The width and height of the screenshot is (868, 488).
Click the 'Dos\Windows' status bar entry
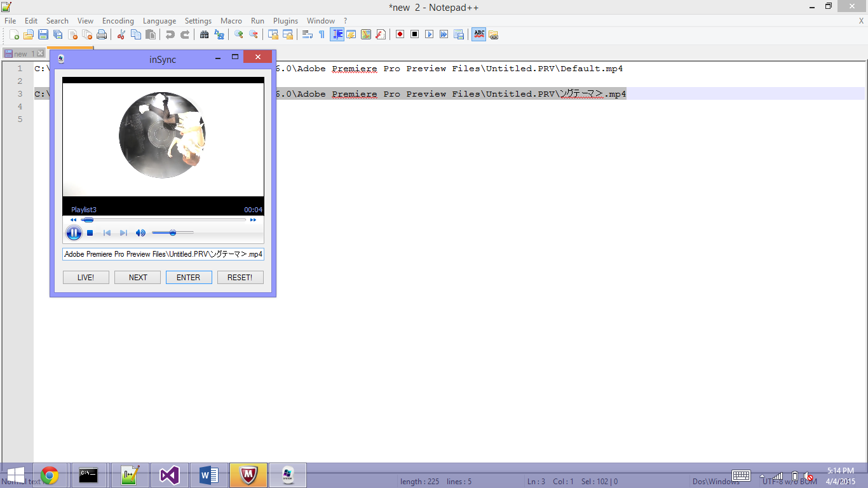pos(715,482)
